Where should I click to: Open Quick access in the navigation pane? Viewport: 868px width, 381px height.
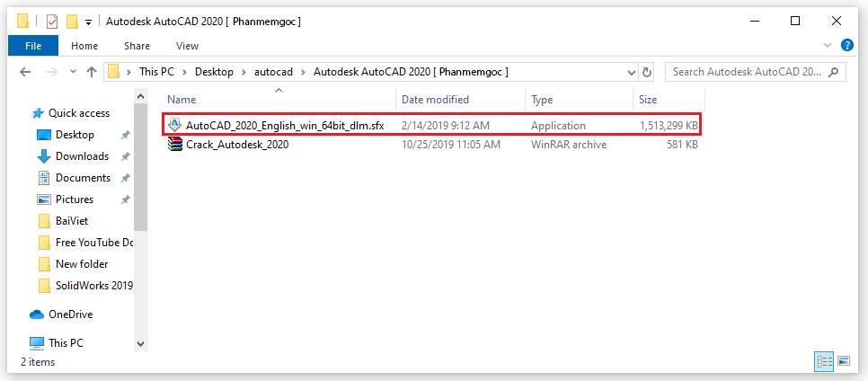click(78, 113)
